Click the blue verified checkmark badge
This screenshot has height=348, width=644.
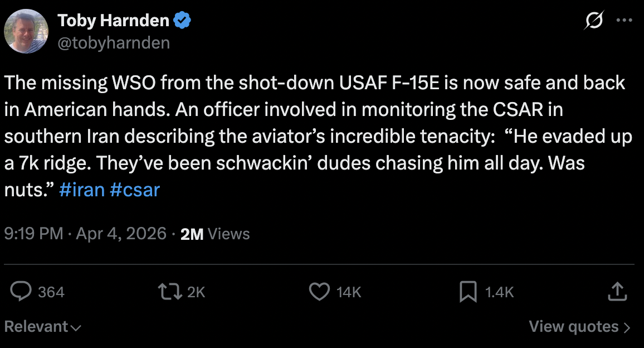tap(182, 20)
